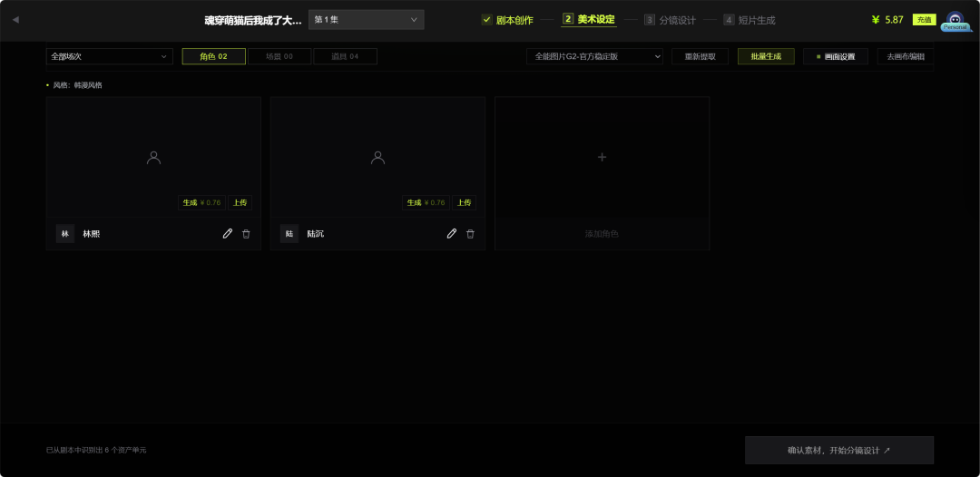This screenshot has width=980, height=477.
Task: Click the 风格: 韩漫风格 label
Action: [77, 85]
